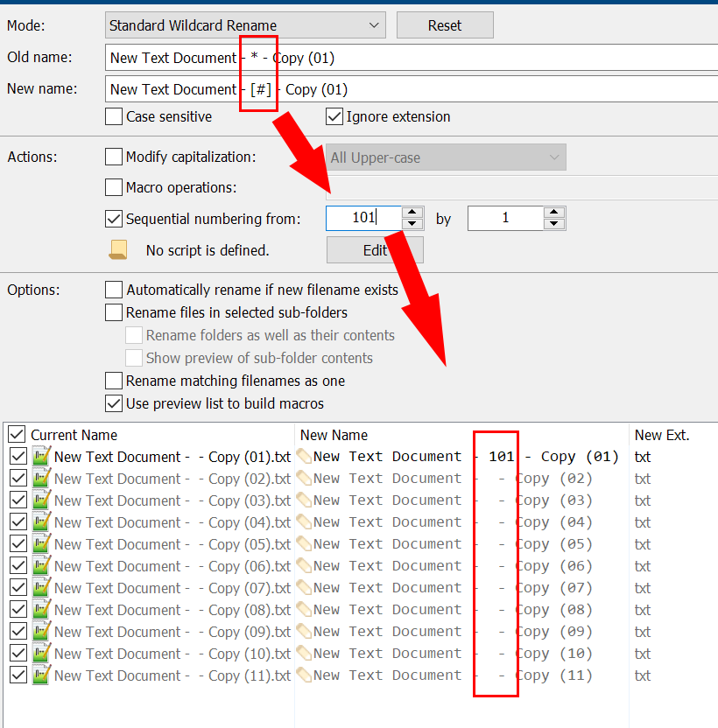The height and width of the screenshot is (728, 718).
Task: Click the new-name tag icon for Copy (09)
Action: point(305,631)
